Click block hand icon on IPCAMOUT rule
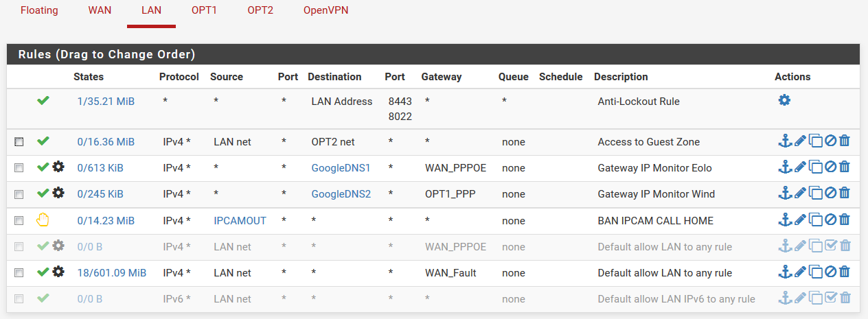This screenshot has height=319, width=868. [43, 220]
